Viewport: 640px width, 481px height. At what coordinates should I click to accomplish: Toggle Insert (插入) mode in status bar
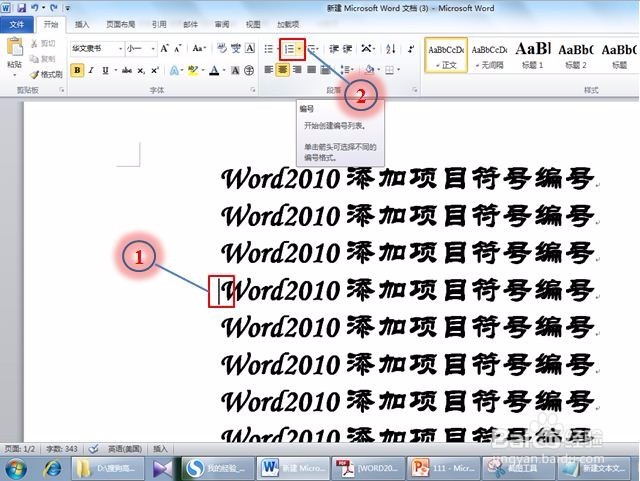click(160, 449)
